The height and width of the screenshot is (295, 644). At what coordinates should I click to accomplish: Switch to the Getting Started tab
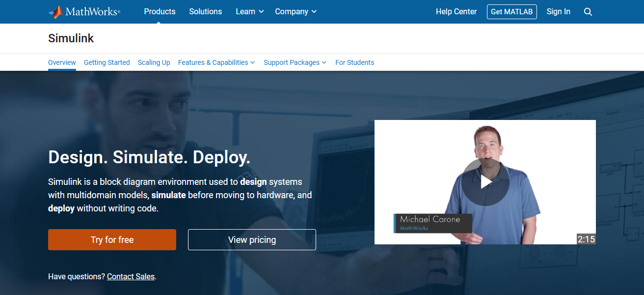tap(107, 62)
